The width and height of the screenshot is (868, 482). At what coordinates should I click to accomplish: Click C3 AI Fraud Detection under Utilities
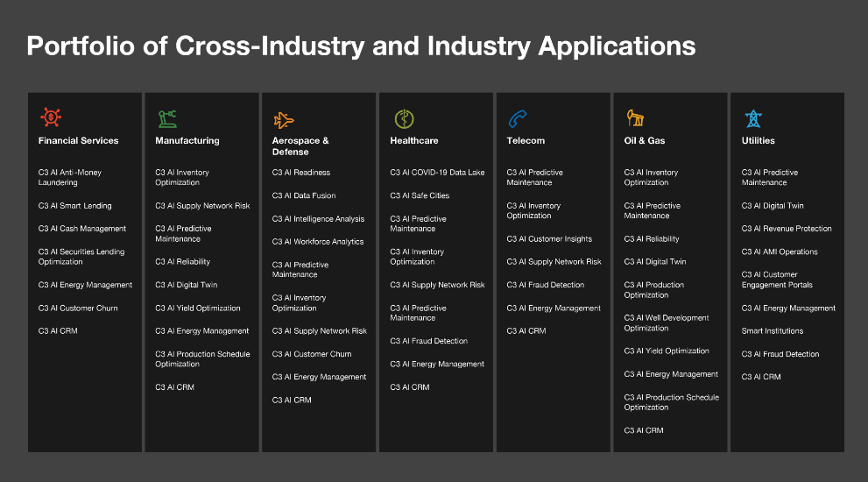(780, 354)
